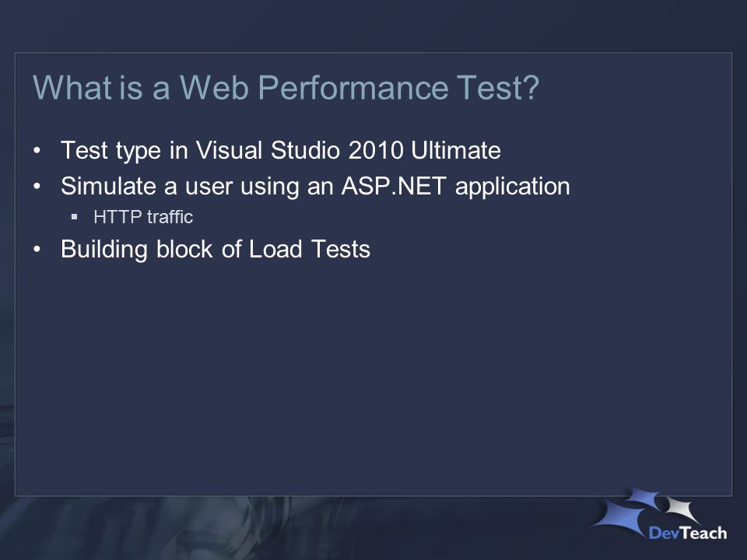Click the word 'Web' in the title

pos(215,88)
